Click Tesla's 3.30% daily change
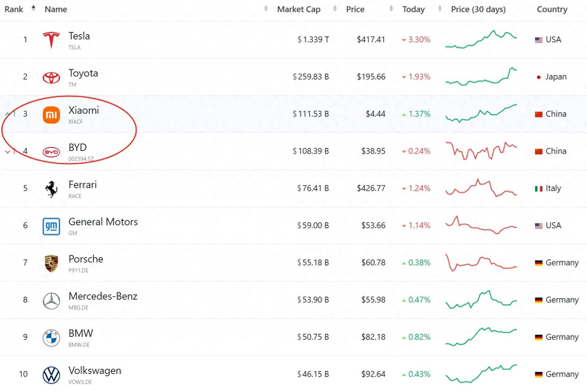Screen dimensions: 587x392 tap(416, 40)
